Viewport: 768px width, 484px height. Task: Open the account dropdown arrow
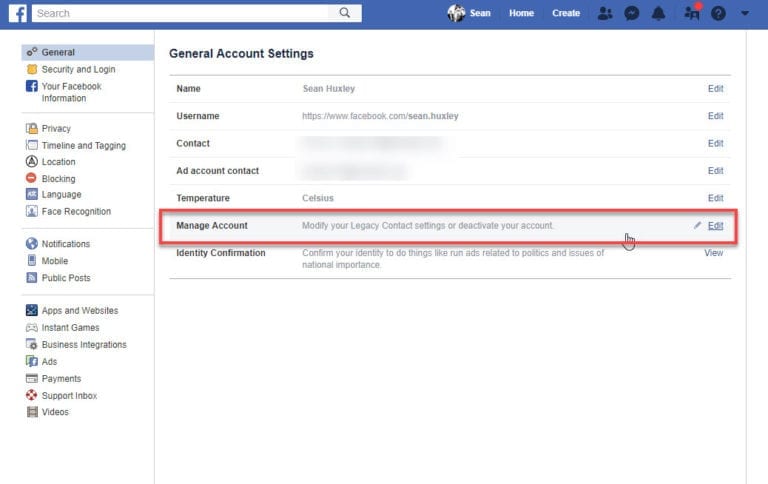point(744,13)
